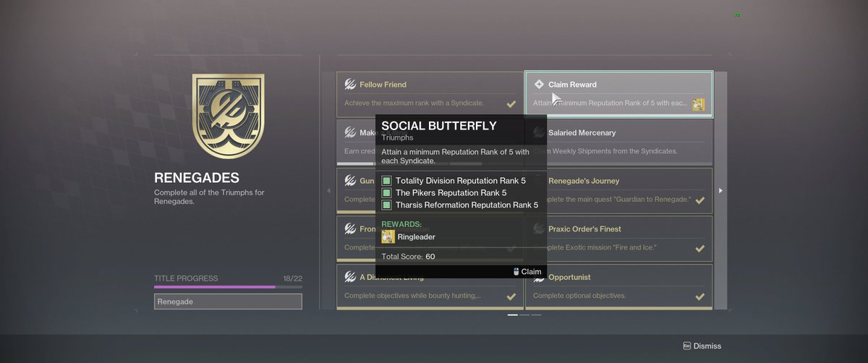Click the Ringleader reward icon in tooltip
This screenshot has height=363, width=868.
[388, 236]
